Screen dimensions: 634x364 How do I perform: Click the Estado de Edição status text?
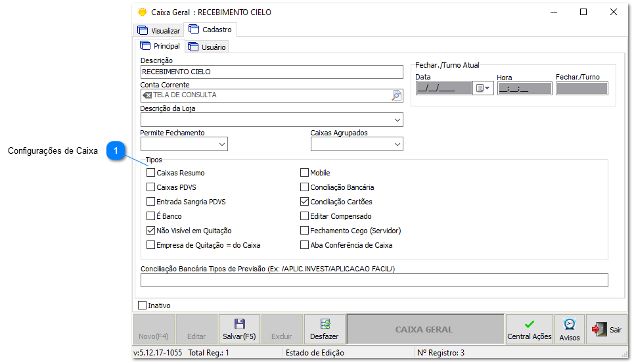pos(315,353)
